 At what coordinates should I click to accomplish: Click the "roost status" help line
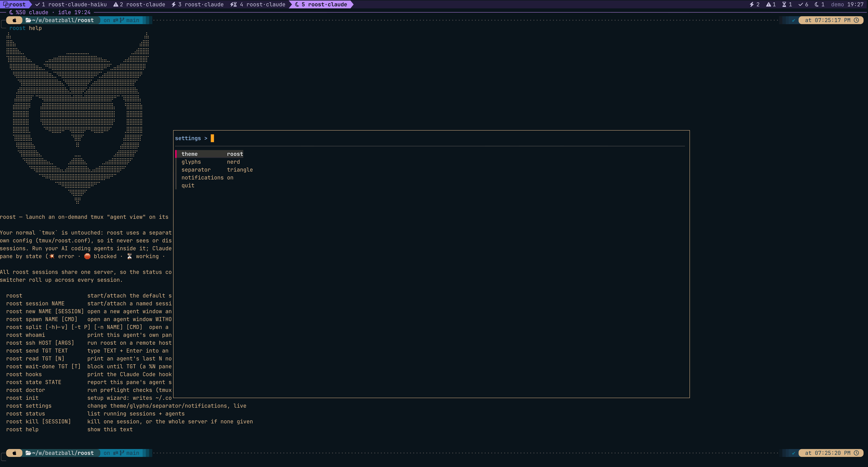point(95,414)
